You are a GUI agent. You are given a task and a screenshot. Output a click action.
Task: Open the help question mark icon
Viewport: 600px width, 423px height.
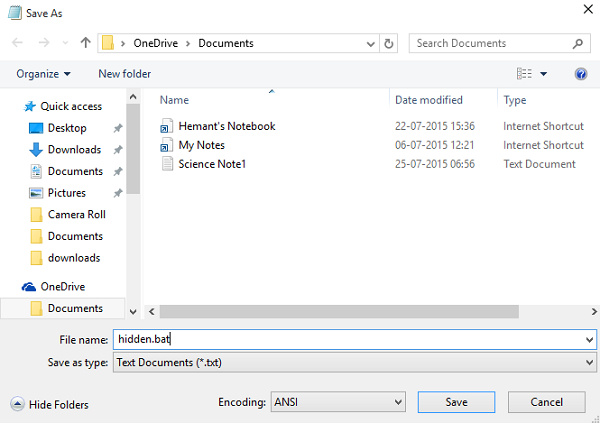(x=581, y=74)
